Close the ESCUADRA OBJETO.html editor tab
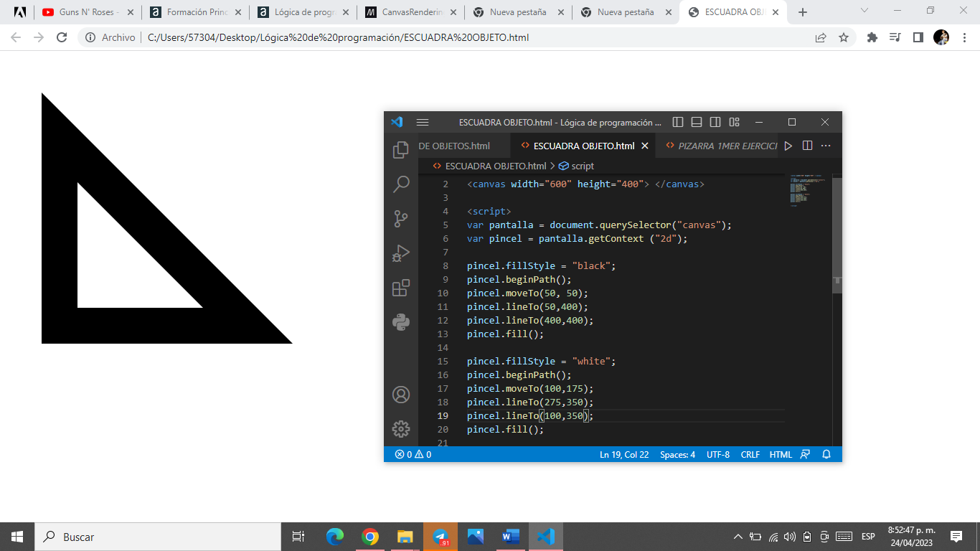Screen dimensions: 980x551 pos(645,146)
